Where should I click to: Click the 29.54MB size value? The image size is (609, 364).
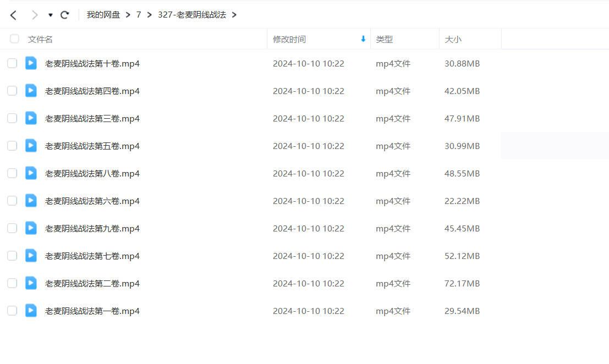coord(462,311)
